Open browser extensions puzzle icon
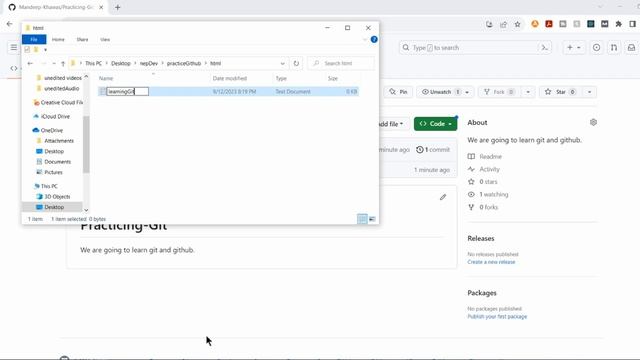The width and height of the screenshot is (640, 360). 619,24
